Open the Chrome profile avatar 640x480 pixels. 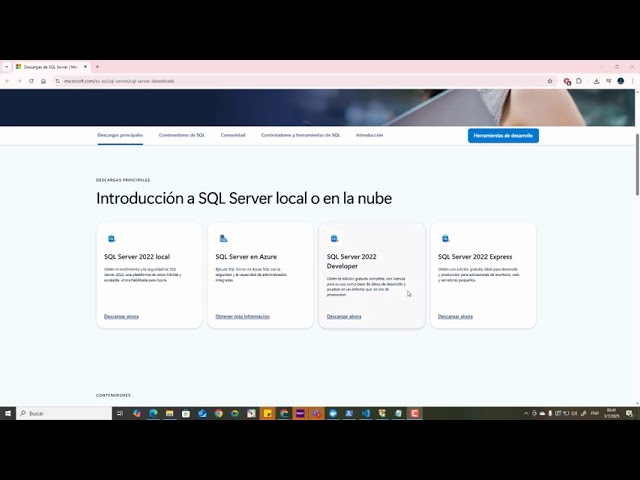[620, 81]
